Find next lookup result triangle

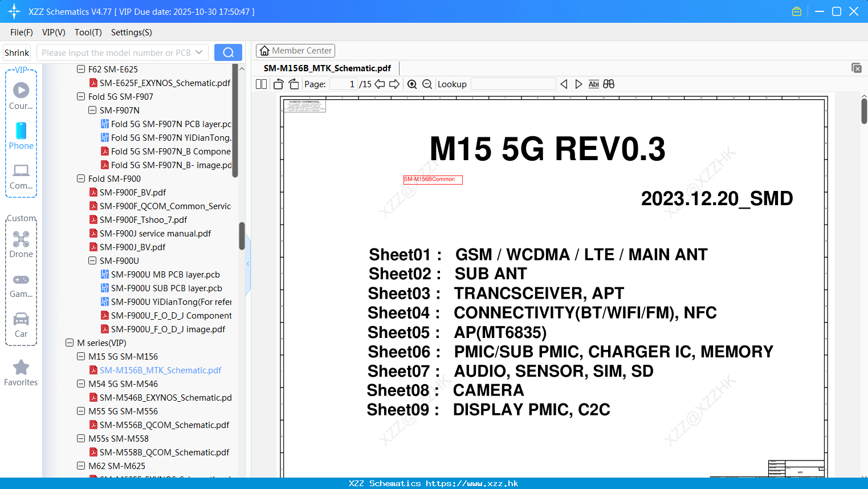[x=578, y=84]
